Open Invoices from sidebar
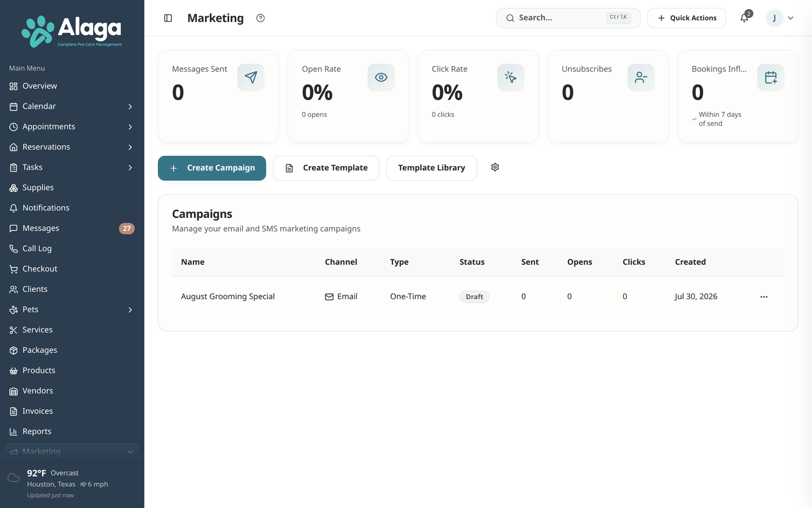 (72, 411)
